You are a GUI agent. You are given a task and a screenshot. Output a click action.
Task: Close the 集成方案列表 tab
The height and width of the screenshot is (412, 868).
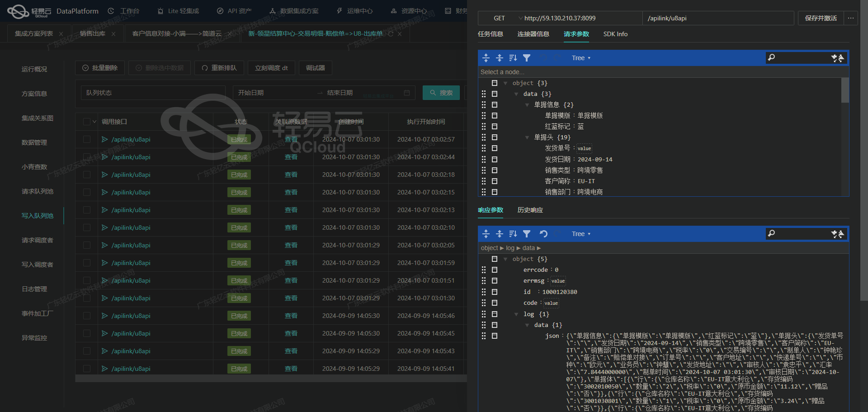click(x=61, y=34)
